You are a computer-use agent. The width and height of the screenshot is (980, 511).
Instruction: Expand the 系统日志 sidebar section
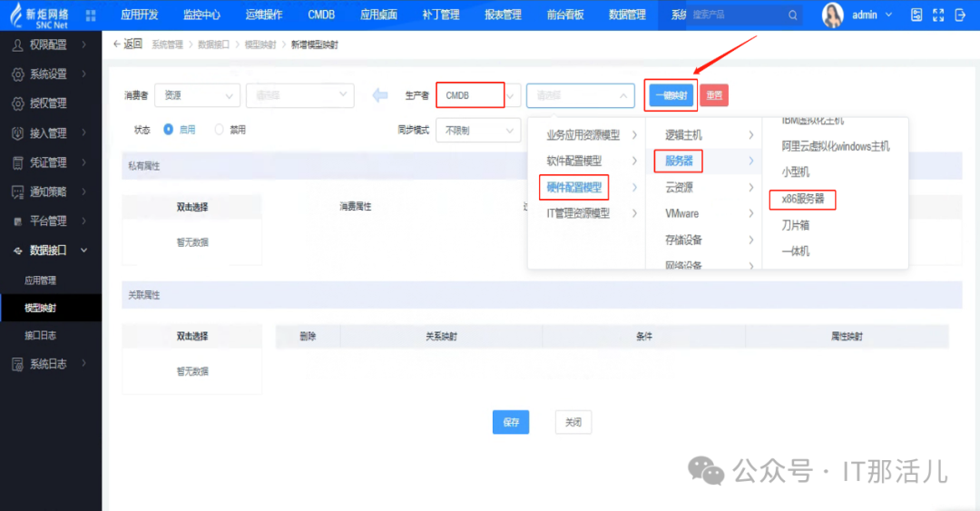point(83,363)
